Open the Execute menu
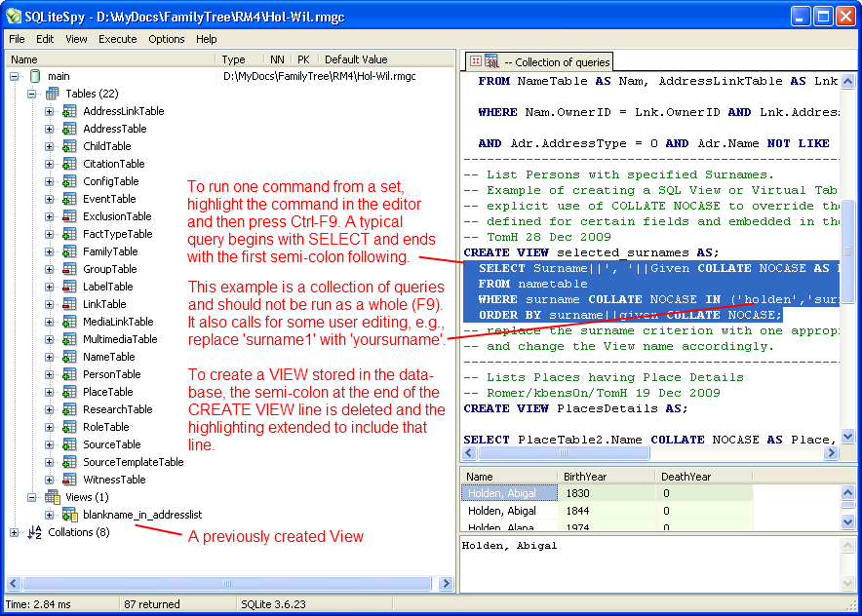 [x=118, y=39]
